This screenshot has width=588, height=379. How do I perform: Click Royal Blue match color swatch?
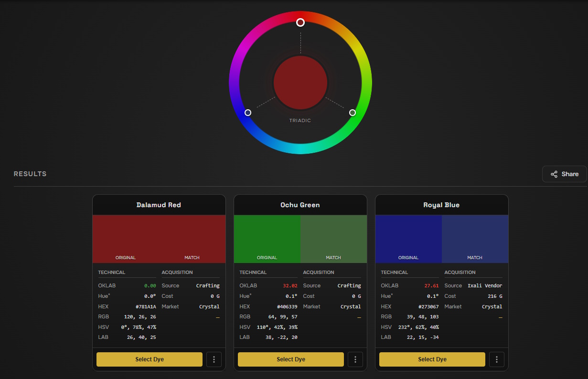tap(475, 239)
